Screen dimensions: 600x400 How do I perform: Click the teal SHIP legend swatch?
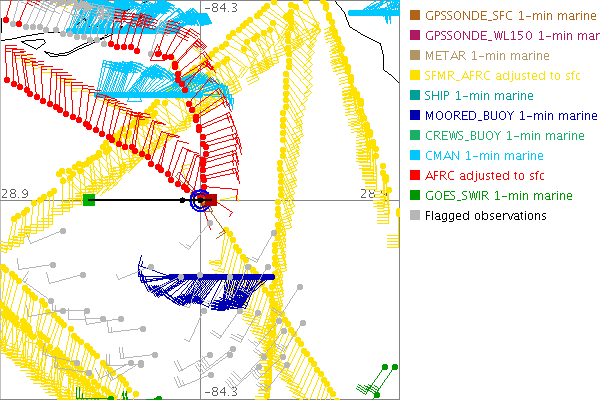point(415,95)
